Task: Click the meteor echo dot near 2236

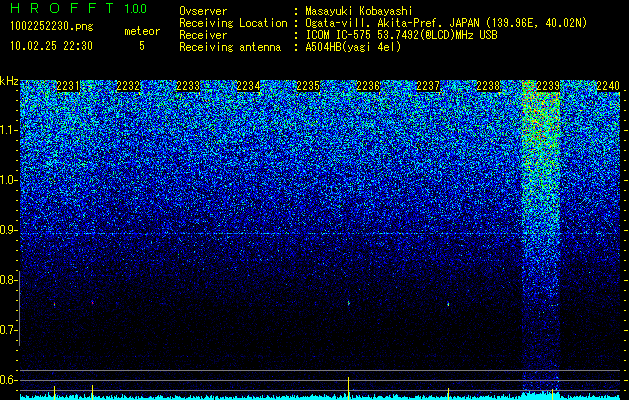Action: tap(349, 303)
